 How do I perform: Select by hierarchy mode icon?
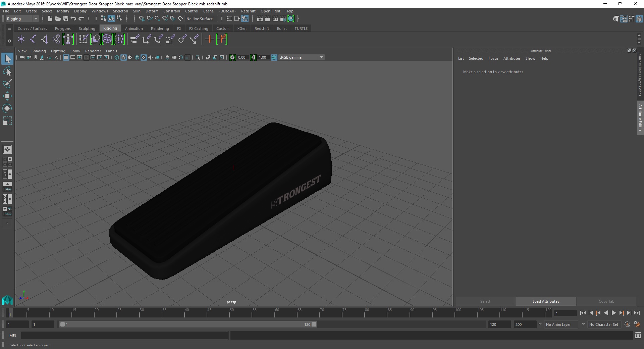pos(104,19)
